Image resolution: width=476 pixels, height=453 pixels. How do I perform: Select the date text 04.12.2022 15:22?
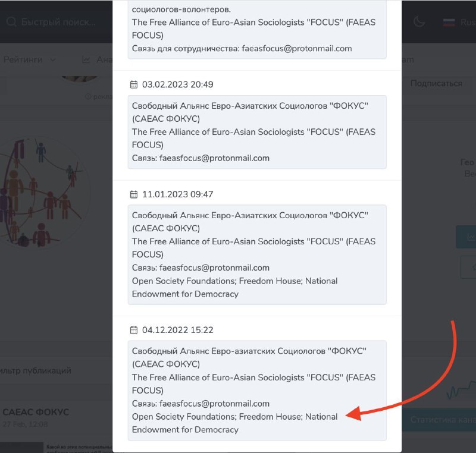(x=177, y=330)
